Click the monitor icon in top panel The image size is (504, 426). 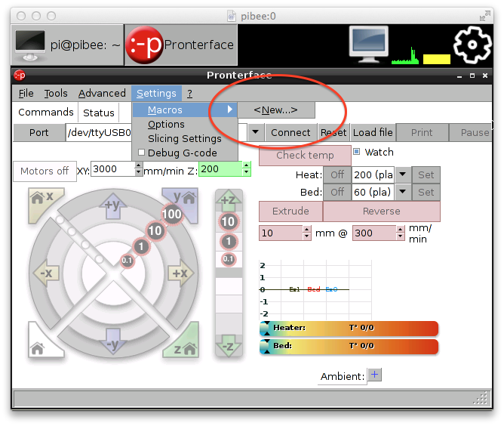click(368, 45)
